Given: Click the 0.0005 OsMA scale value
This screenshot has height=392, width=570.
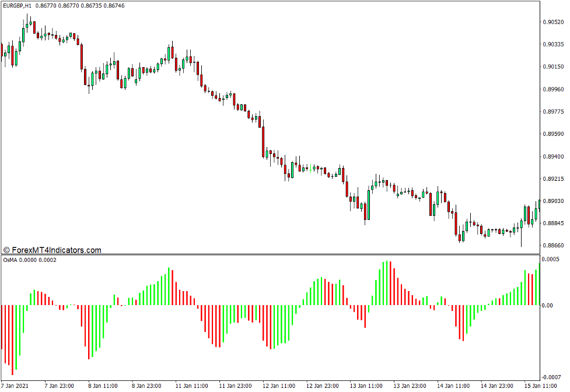Looking at the screenshot, I should point(552,259).
